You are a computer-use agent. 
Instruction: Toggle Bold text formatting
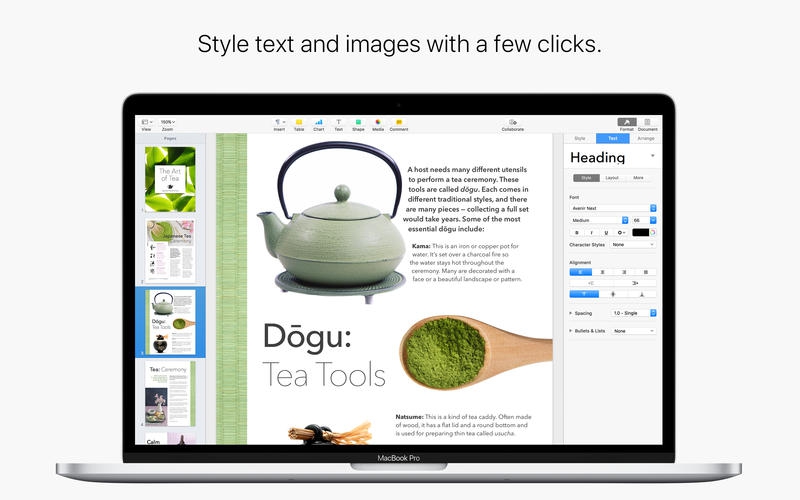pos(577,233)
